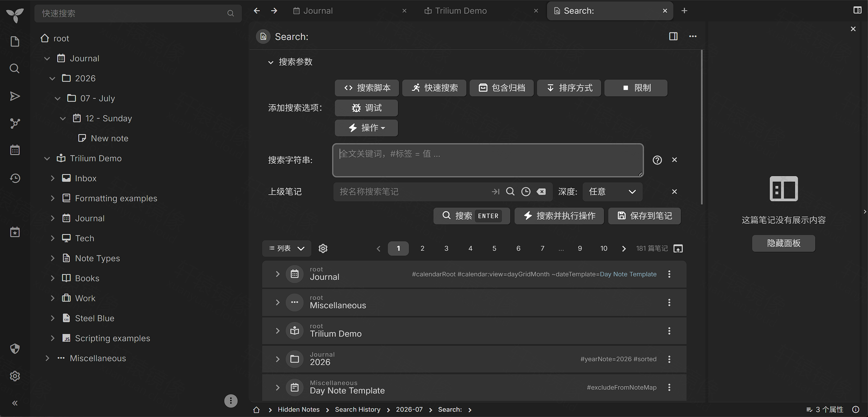Click magnifier icon in ancestor note field

[510, 191]
